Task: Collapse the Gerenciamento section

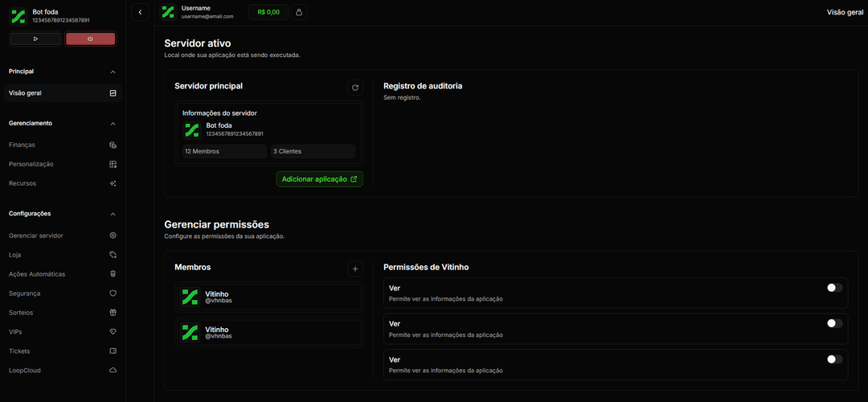Action: tap(113, 124)
